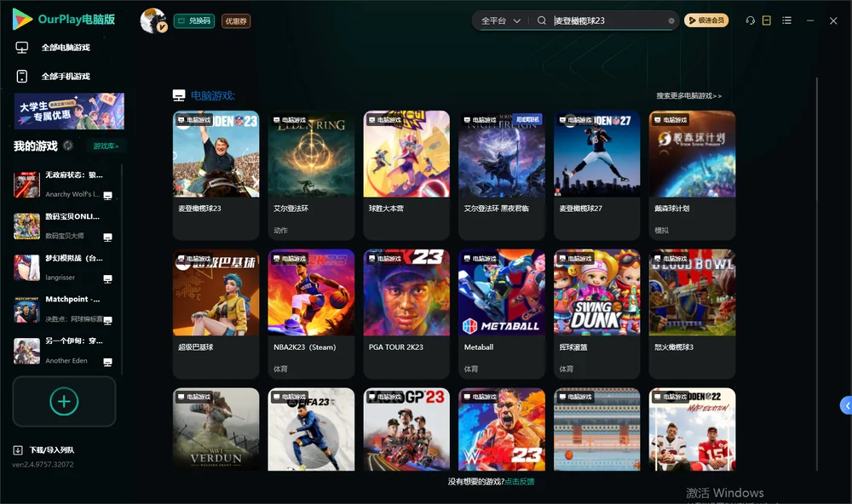Screen dimensions: 852x504
Task: Click the 极速会员 membership button
Action: (706, 20)
